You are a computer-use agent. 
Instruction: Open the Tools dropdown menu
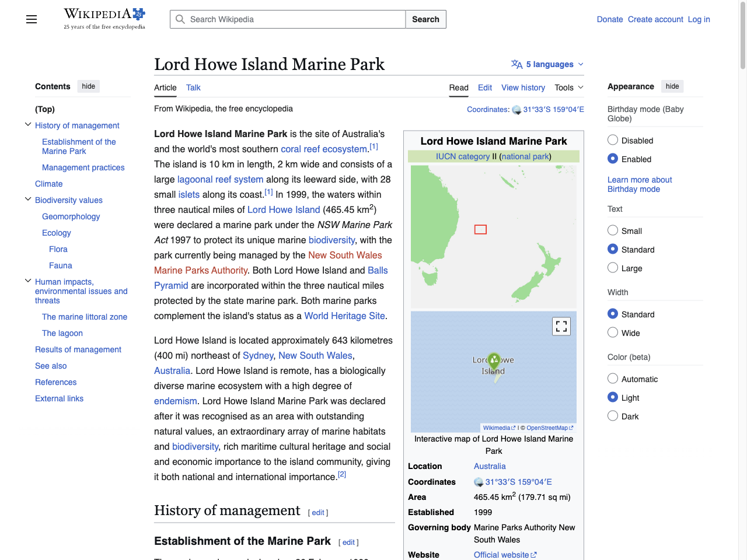pos(568,87)
